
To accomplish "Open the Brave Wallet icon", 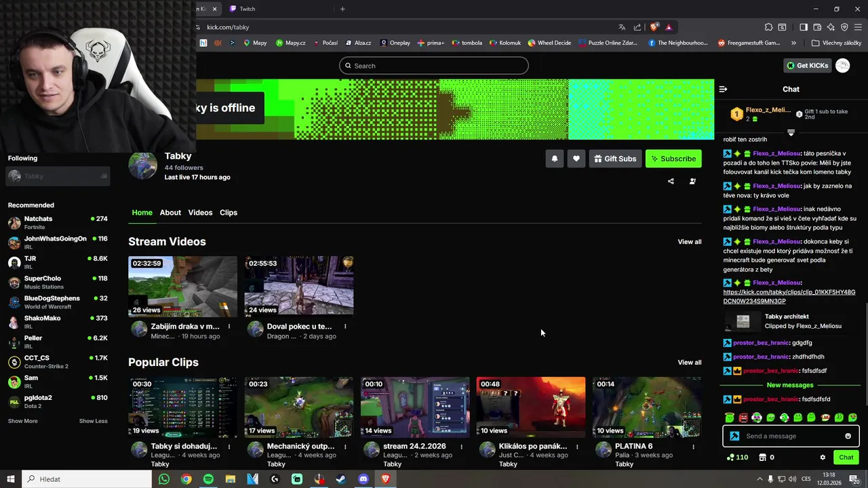I will [817, 27].
